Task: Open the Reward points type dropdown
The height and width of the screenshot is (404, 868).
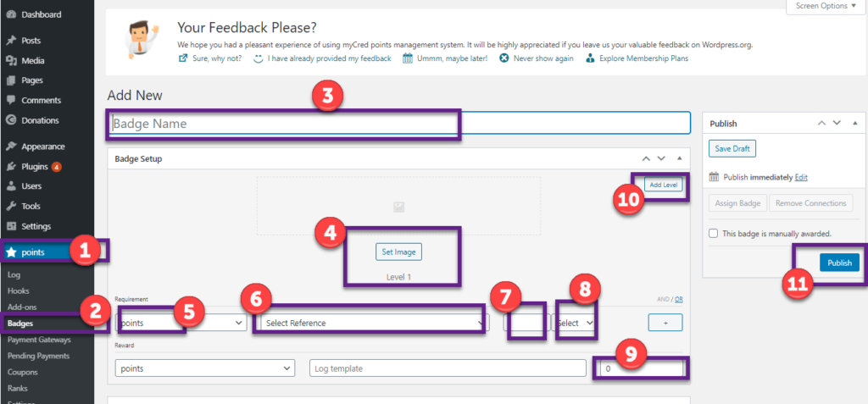Action: coord(204,368)
